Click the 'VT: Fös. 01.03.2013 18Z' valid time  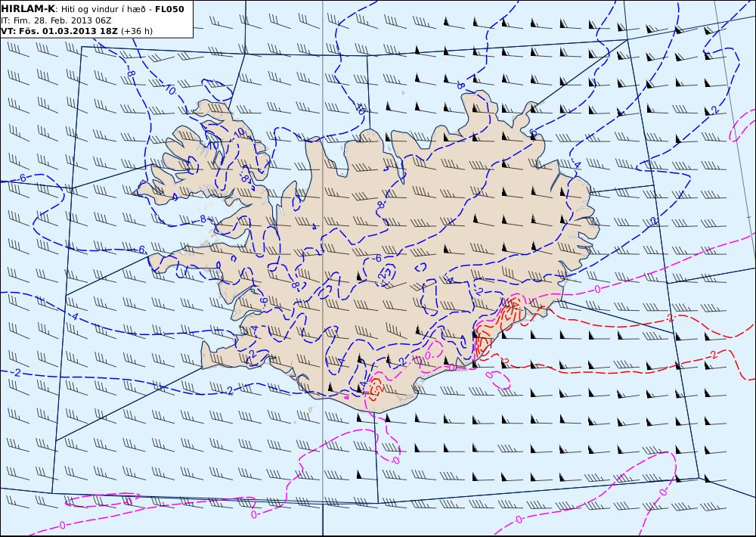click(x=59, y=31)
